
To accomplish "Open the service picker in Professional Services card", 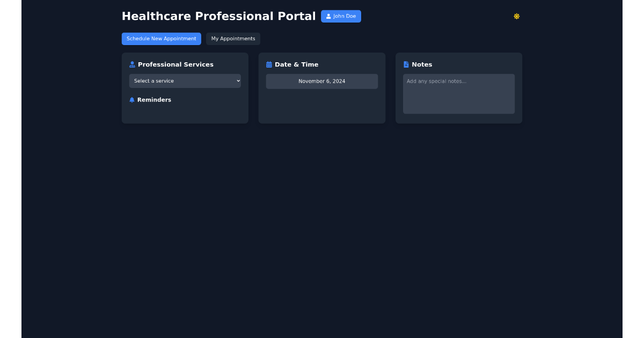I will click(x=185, y=81).
